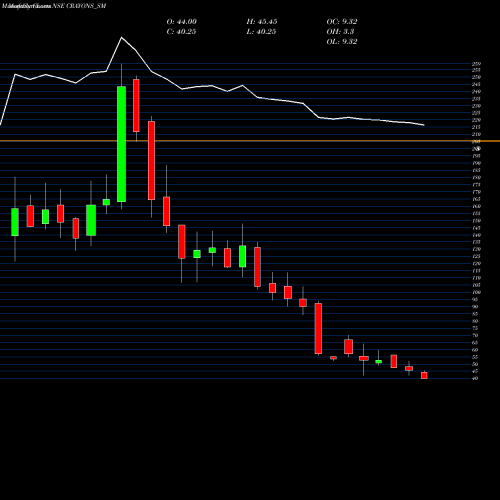
Task: Click the 220 price axis label
Action: click(x=476, y=120)
